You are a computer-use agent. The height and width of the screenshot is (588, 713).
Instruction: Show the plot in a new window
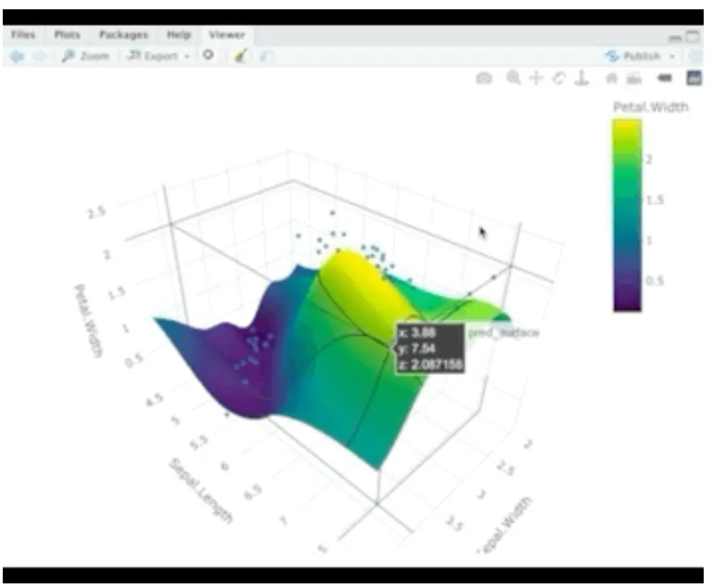266,57
